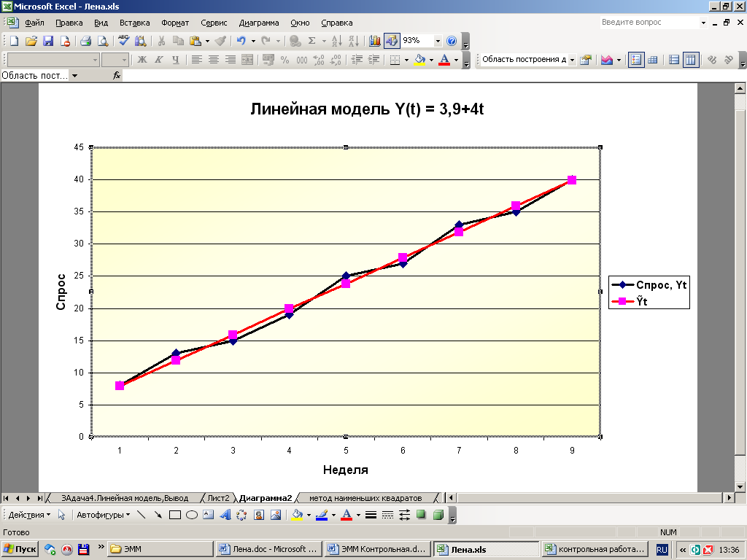Click the Пуск start button
Viewport: 747px width, 560px height.
[20, 549]
